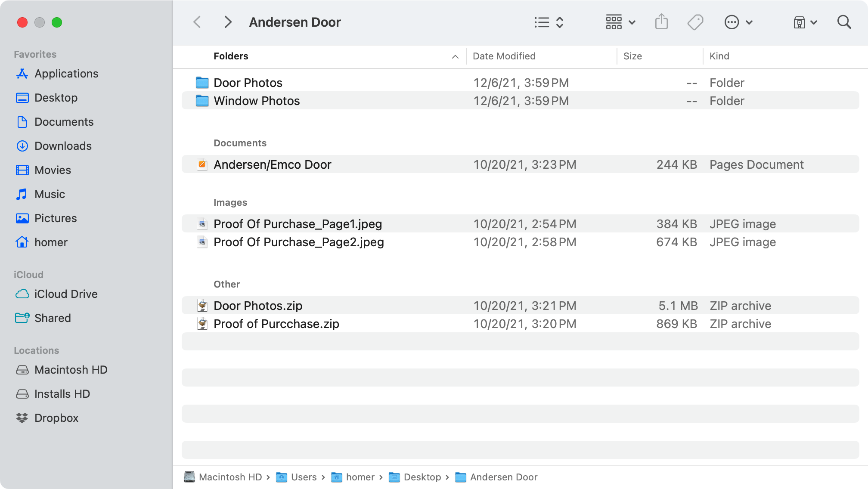Click the 12/6/21, 3:59 PM date for Door Photos

pos(521,83)
